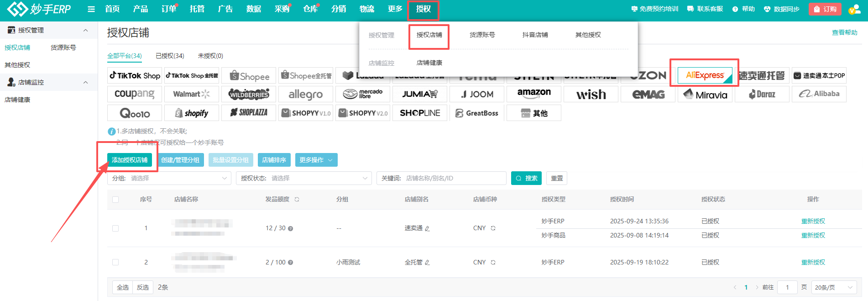Screen dimensions: 868x301
Task: Select the Amazon platform logo
Action: pos(533,94)
